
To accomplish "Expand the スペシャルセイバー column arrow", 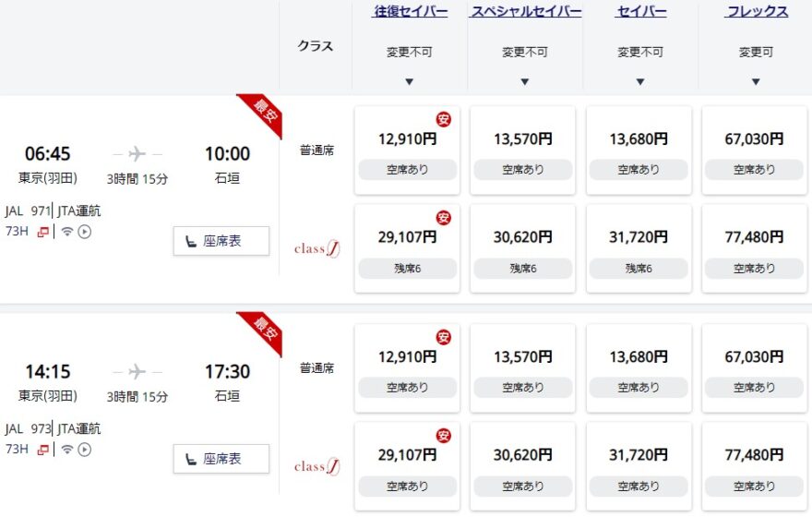I will pos(525,81).
